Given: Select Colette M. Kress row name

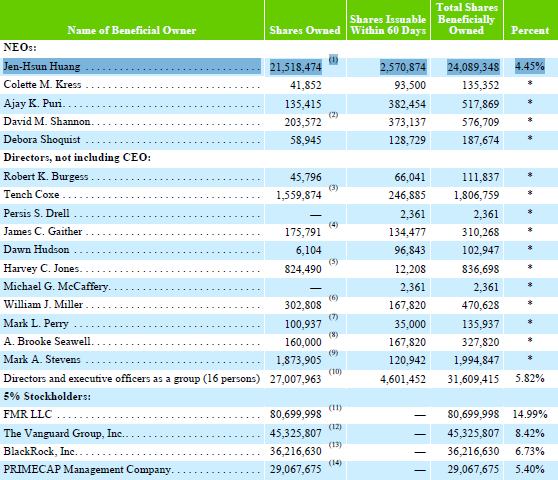Looking at the screenshot, I should pyautogui.click(x=42, y=84).
